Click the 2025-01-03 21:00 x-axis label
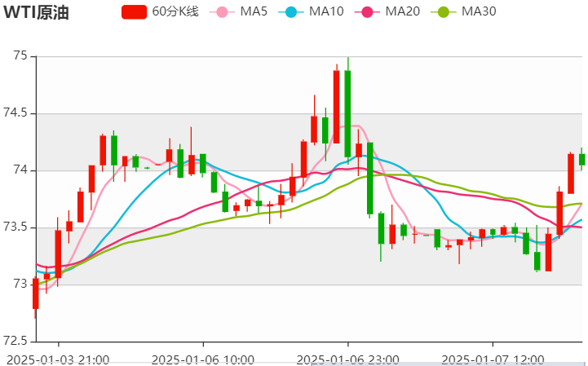The image size is (588, 366). 58,360
